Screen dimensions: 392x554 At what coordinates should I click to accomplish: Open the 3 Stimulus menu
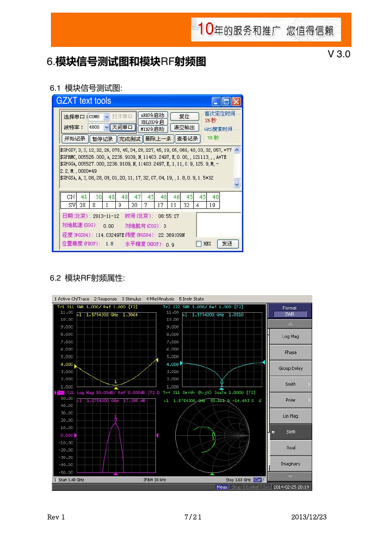131,299
